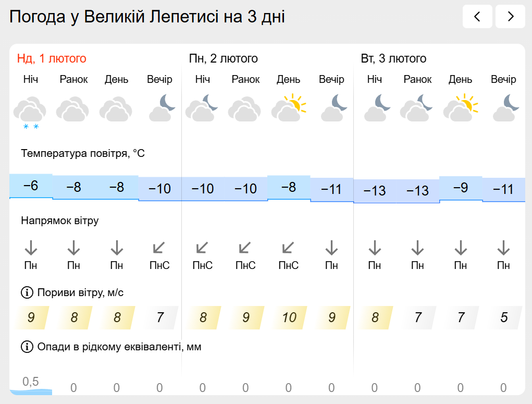This screenshot has height=404, width=532.
Task: Click the −6 temperature cell on Sunday night
Action: pyautogui.click(x=31, y=186)
